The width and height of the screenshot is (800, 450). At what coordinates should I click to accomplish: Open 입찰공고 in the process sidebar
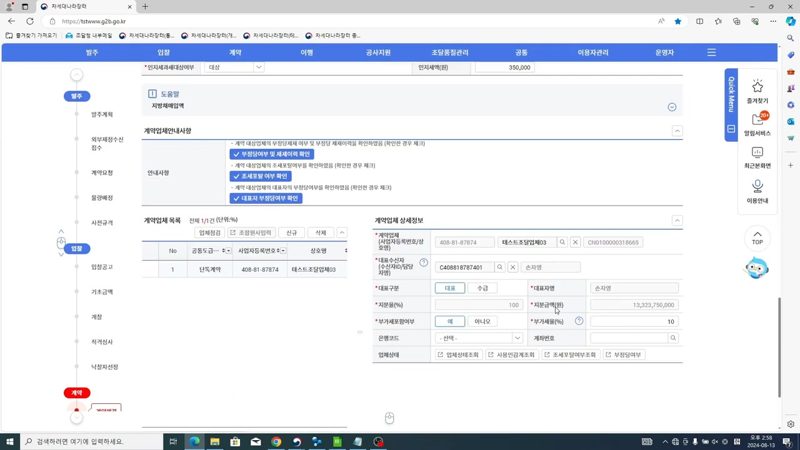point(102,267)
